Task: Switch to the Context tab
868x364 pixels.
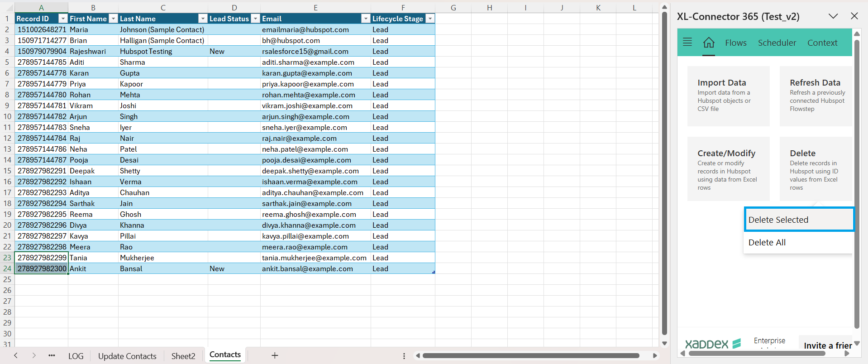Action: tap(822, 43)
